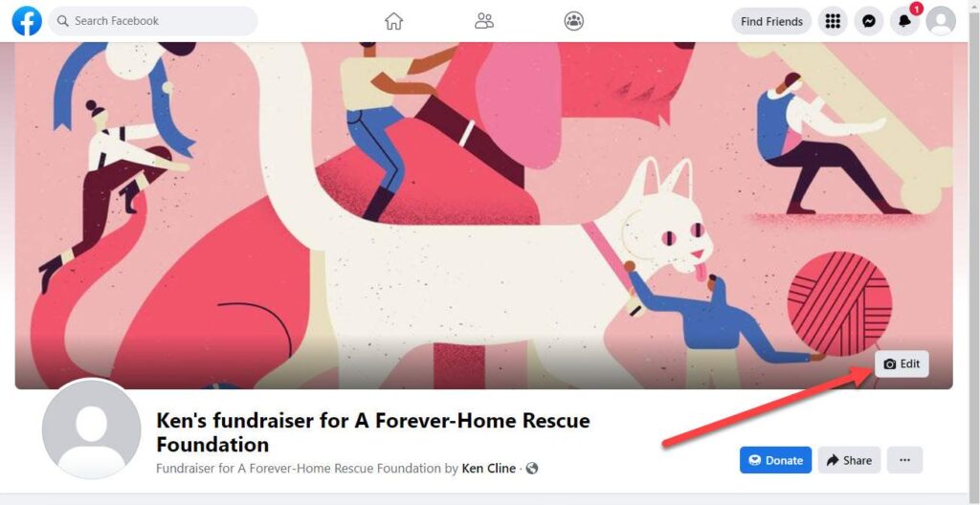Viewport: 980px width, 505px height.
Task: Click the Find Friends button
Action: pyautogui.click(x=771, y=21)
